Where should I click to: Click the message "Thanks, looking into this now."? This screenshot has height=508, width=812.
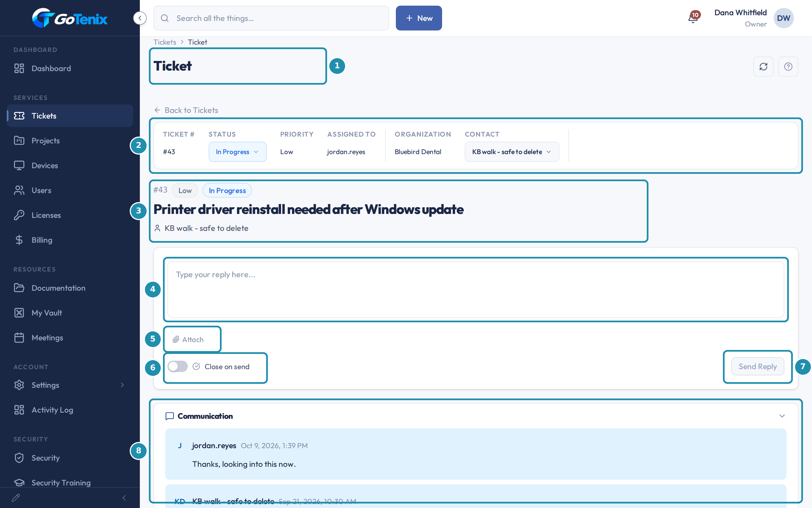tap(244, 464)
